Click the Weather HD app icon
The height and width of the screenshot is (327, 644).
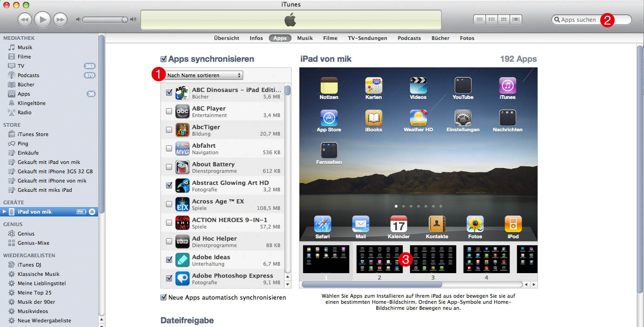(x=418, y=118)
